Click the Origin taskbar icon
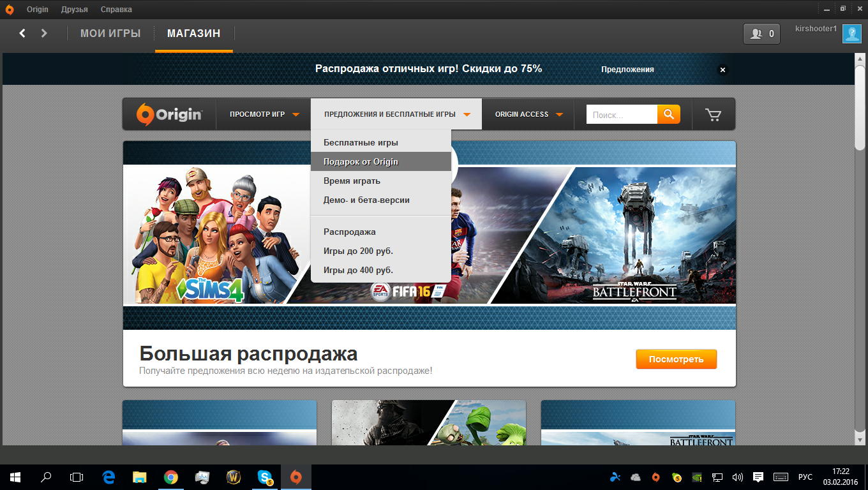 (296, 477)
